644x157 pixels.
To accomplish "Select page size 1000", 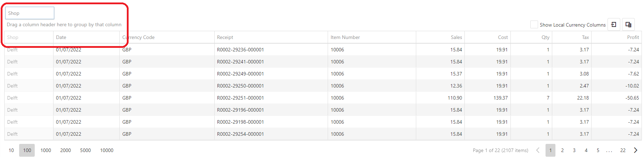I will [x=46, y=150].
